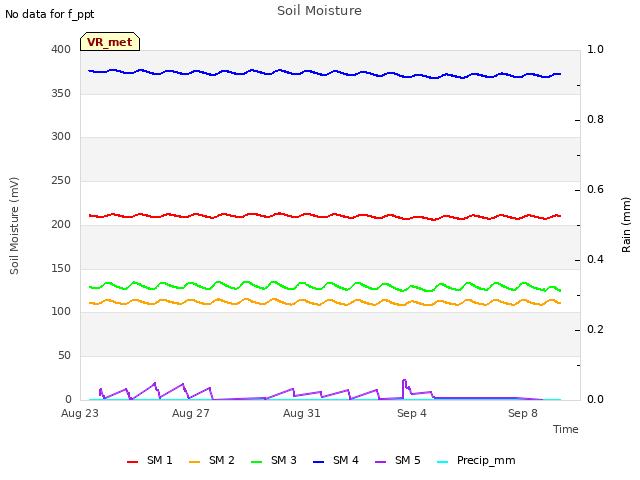Click the Soil Moisture (mV) axis title

click(x=14, y=226)
